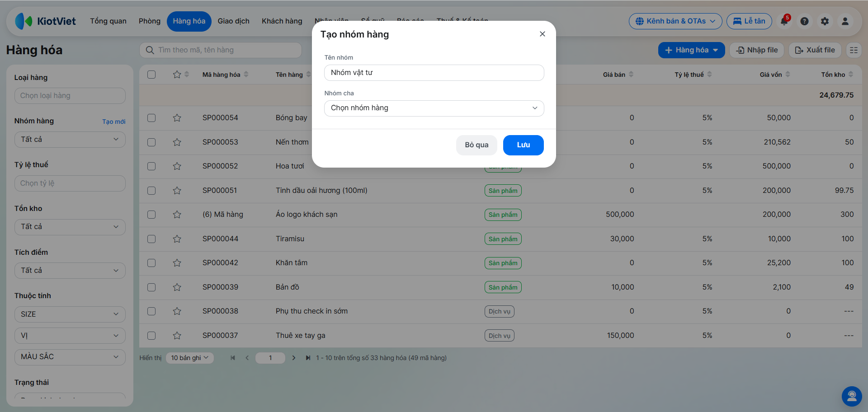
Task: Close the Tạo nhóm hàng dialog
Action: tap(542, 34)
